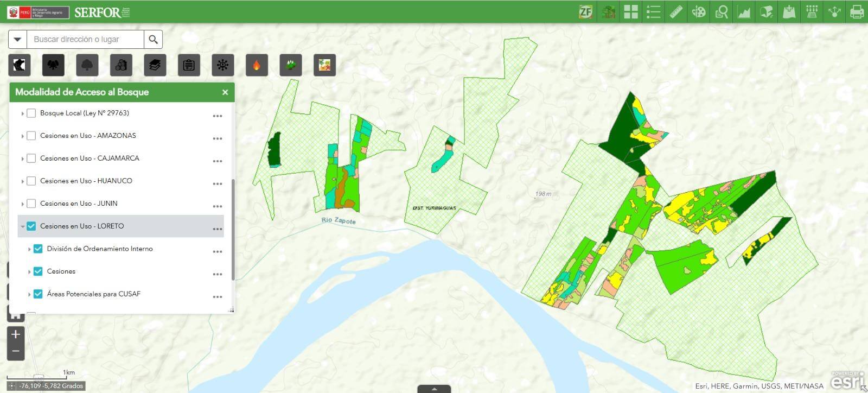This screenshot has height=393, width=868.
Task: Toggle Áreas Potenciales para CUSAF checkbox
Action: (x=38, y=294)
